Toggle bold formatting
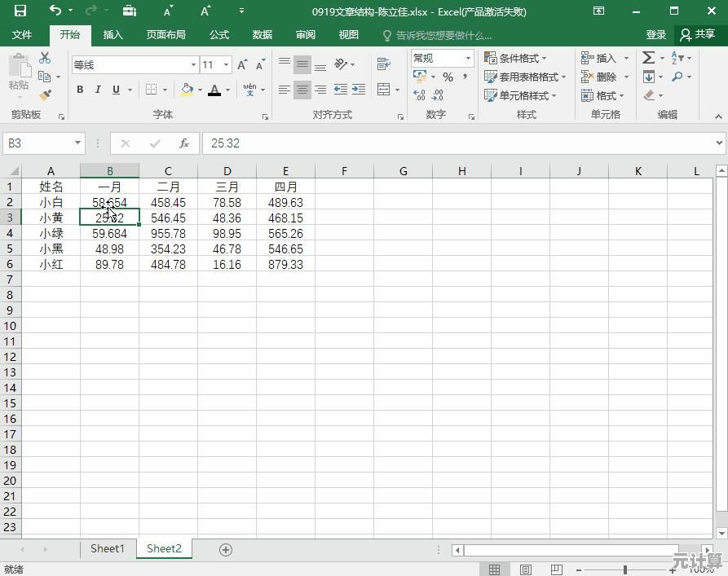 tap(80, 90)
